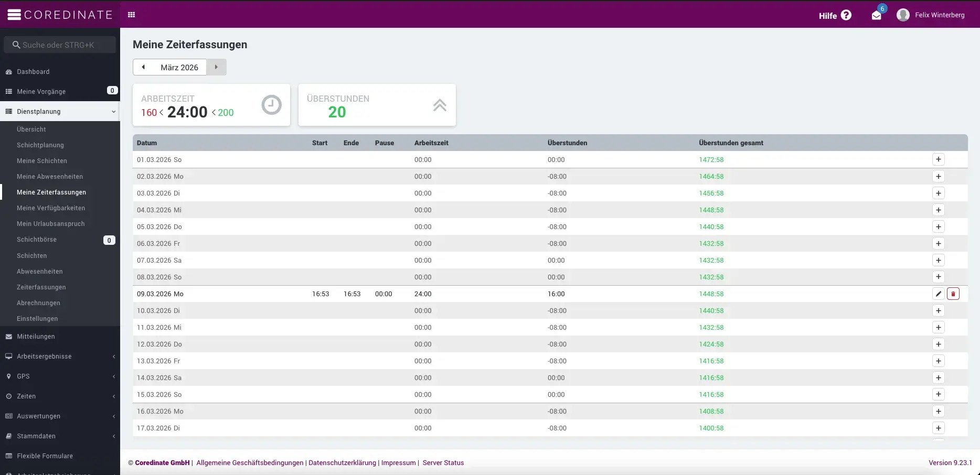980x475 pixels.
Task: Click the Felix Winterberg profile avatar
Action: tap(903, 15)
